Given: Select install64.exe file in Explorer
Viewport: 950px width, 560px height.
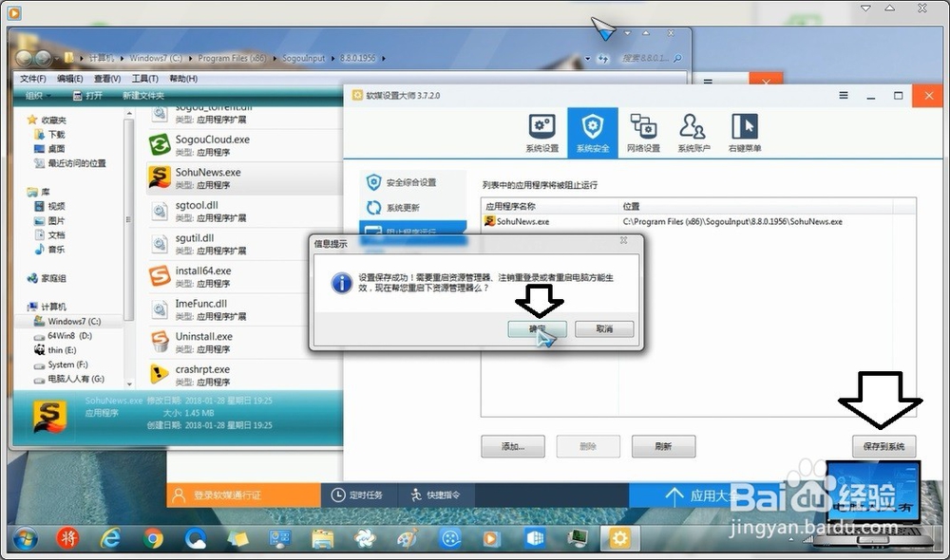Looking at the screenshot, I should 245,276.
